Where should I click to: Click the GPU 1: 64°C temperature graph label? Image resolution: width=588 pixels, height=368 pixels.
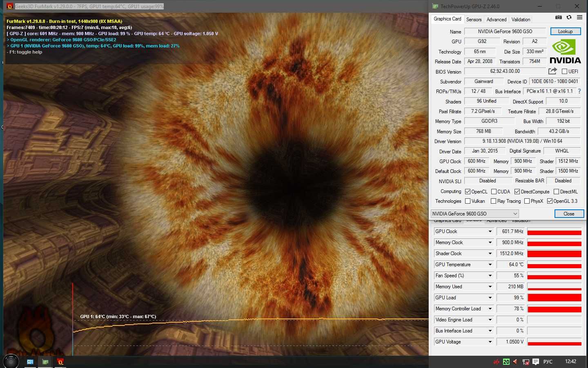pos(118,316)
